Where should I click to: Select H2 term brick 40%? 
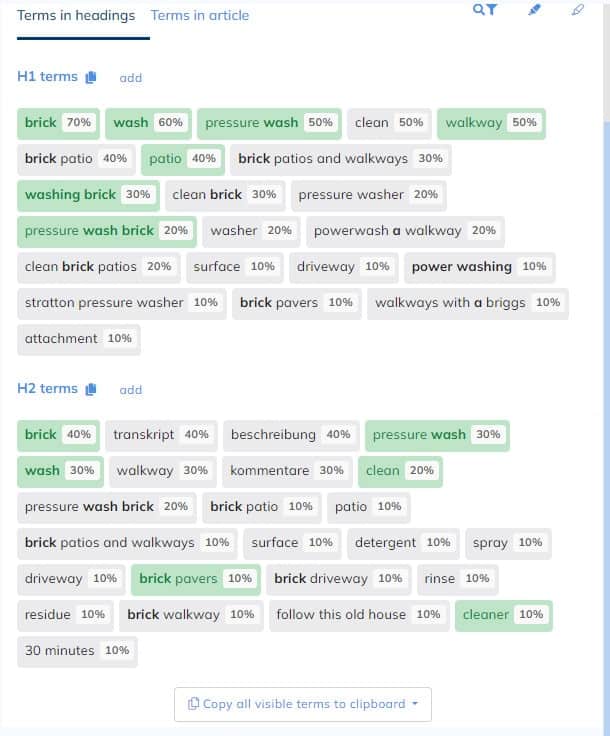click(x=58, y=436)
